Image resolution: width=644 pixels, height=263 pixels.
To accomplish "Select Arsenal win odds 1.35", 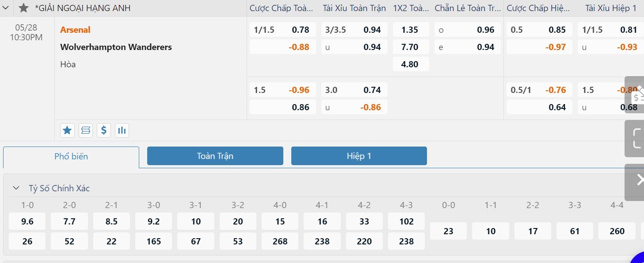I will click(x=410, y=30).
